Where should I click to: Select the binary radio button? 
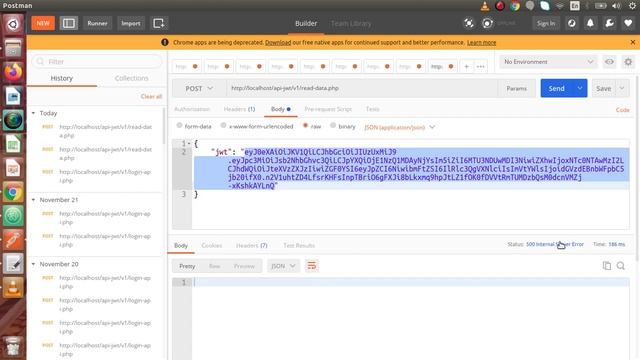coord(333,126)
